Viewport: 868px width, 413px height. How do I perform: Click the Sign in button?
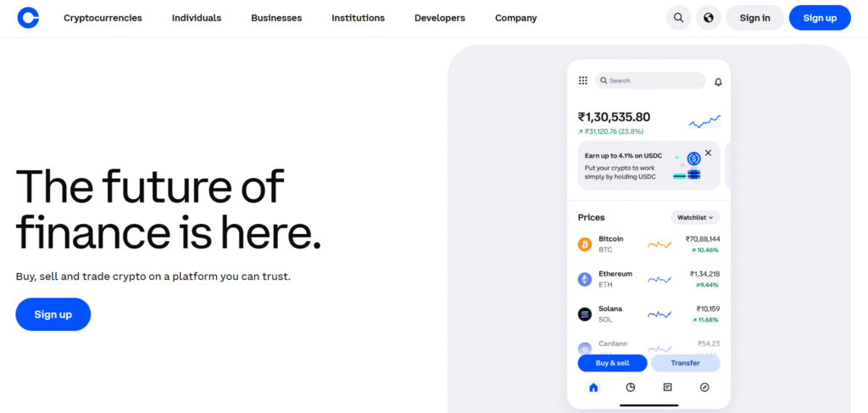click(754, 18)
